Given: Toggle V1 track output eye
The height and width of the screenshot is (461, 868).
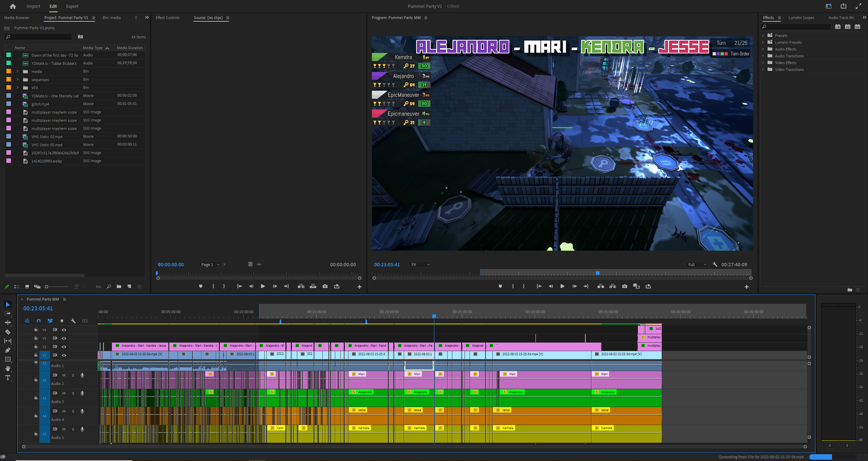Looking at the screenshot, I should tap(64, 355).
